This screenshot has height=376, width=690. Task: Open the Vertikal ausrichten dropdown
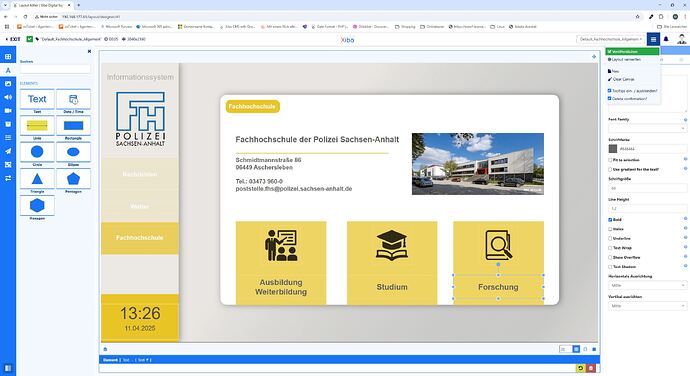pos(647,306)
